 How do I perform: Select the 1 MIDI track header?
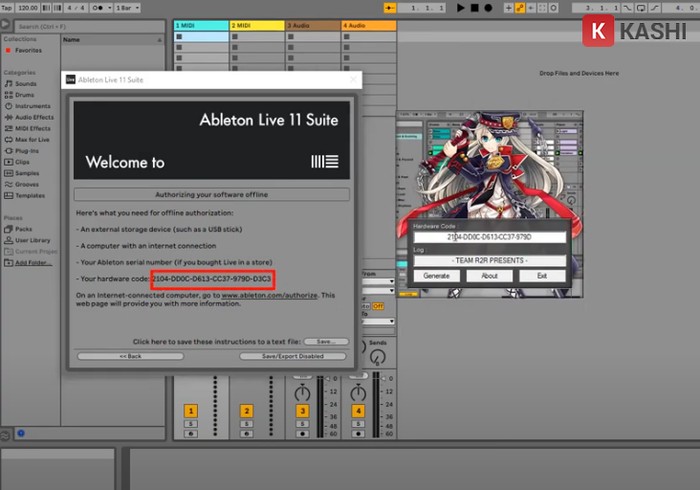click(199, 24)
